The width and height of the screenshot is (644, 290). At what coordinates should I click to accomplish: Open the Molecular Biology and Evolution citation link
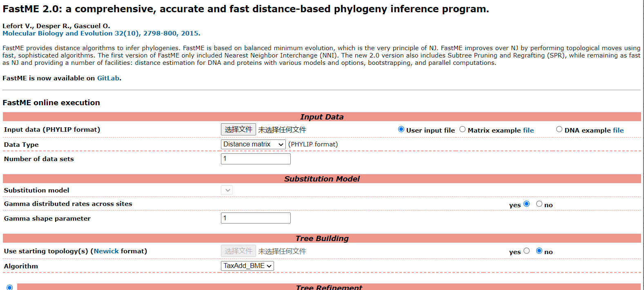[x=101, y=33]
